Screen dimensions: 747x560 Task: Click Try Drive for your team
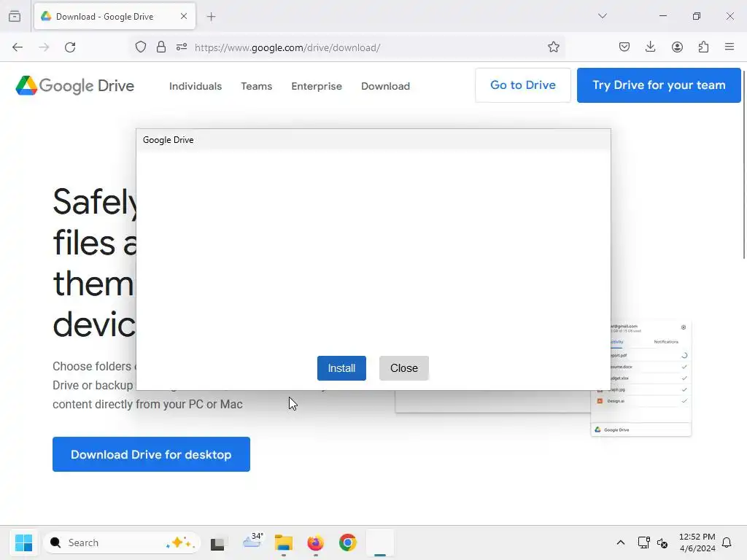(659, 85)
